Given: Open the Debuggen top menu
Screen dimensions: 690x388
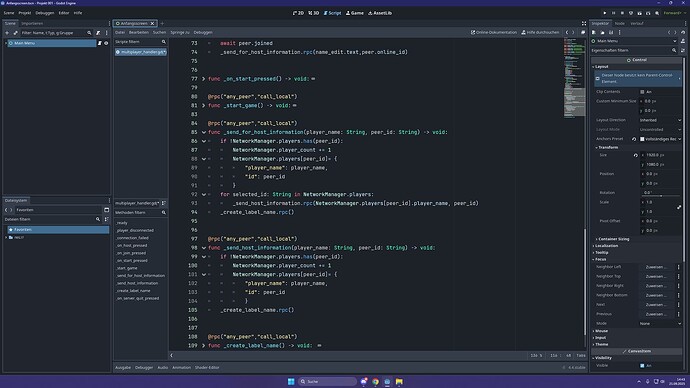Looking at the screenshot, I should pyautogui.click(x=45, y=13).
